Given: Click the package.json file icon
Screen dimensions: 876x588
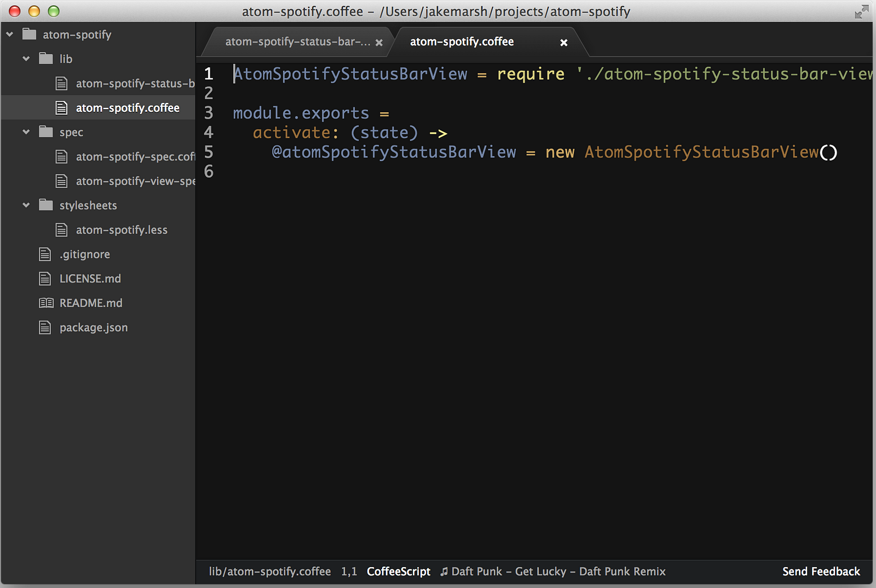Looking at the screenshot, I should pyautogui.click(x=45, y=327).
